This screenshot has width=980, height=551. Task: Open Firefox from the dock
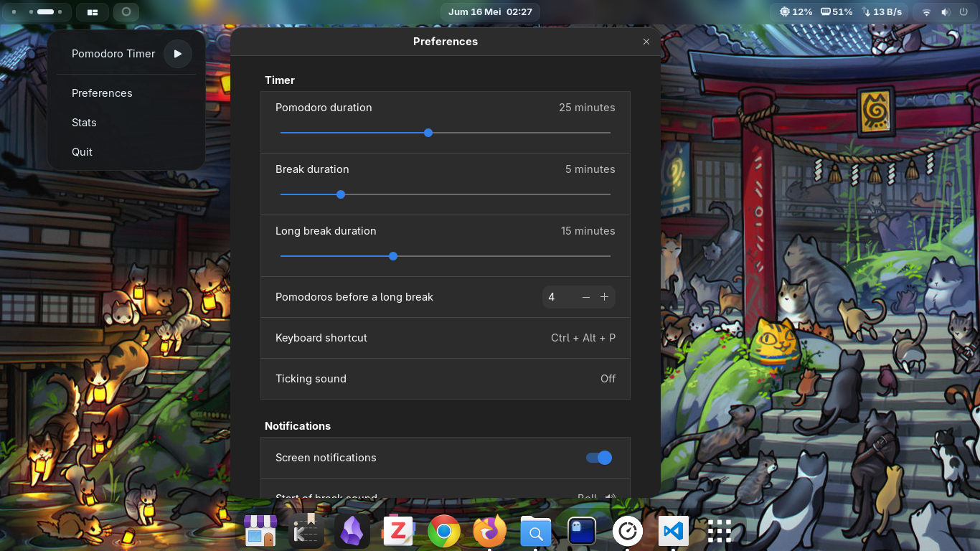[x=490, y=532]
